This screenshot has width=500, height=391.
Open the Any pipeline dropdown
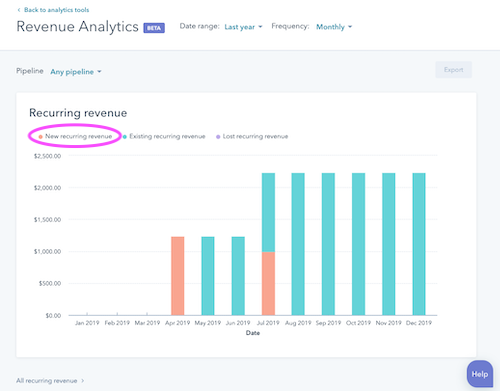point(76,72)
